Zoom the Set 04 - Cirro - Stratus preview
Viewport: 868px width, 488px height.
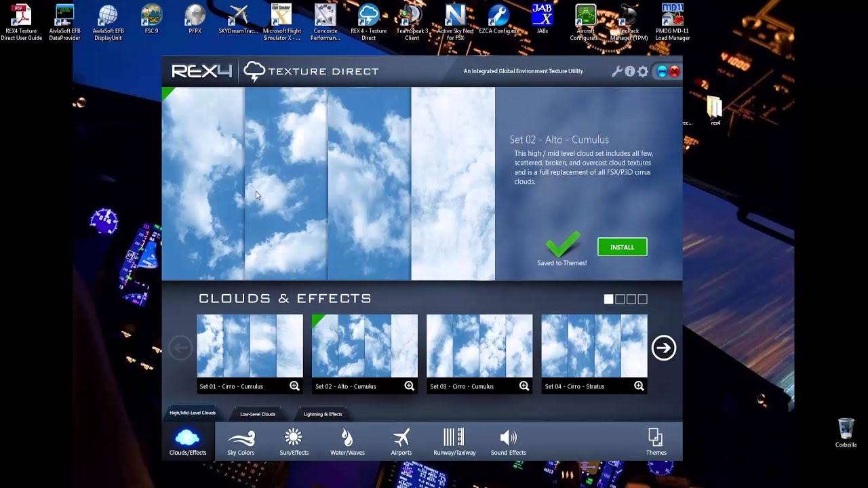pyautogui.click(x=639, y=386)
